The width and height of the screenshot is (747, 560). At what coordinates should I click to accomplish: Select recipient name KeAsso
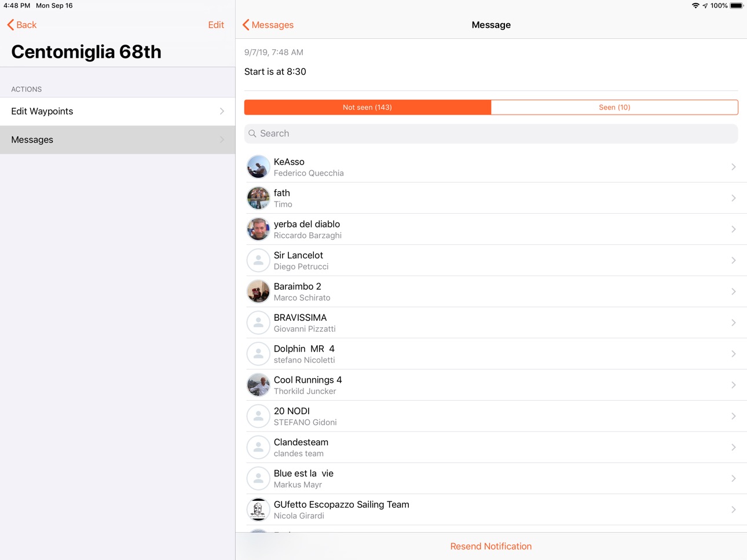(289, 162)
